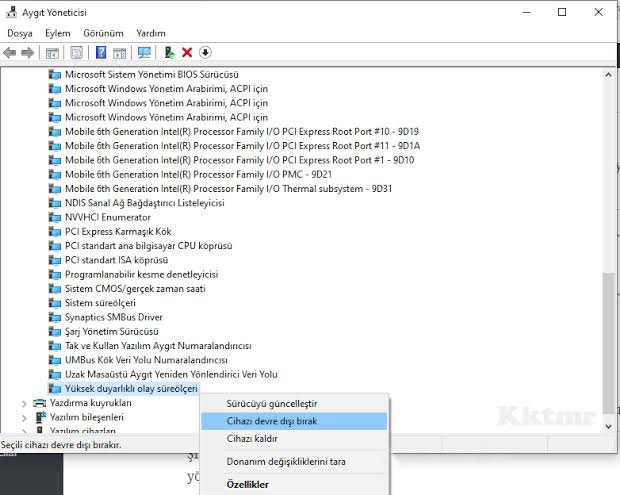Choose Donanım değişikliklerini tara option
620x495 pixels.
[294, 461]
